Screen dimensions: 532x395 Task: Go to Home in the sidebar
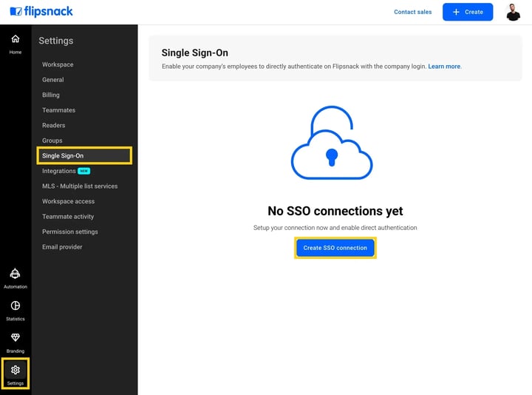[16, 44]
